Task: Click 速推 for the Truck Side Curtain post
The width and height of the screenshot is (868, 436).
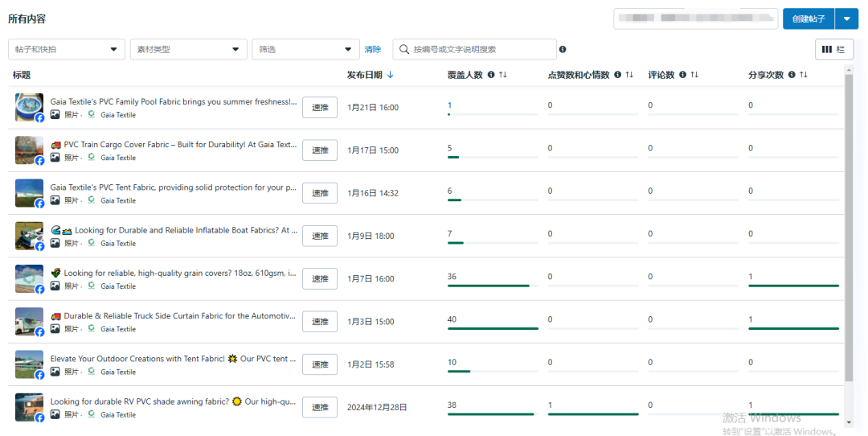Action: tap(320, 322)
